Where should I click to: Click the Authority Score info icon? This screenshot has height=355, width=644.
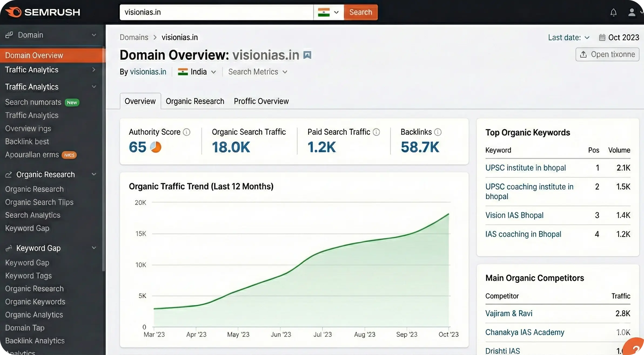coord(186,132)
